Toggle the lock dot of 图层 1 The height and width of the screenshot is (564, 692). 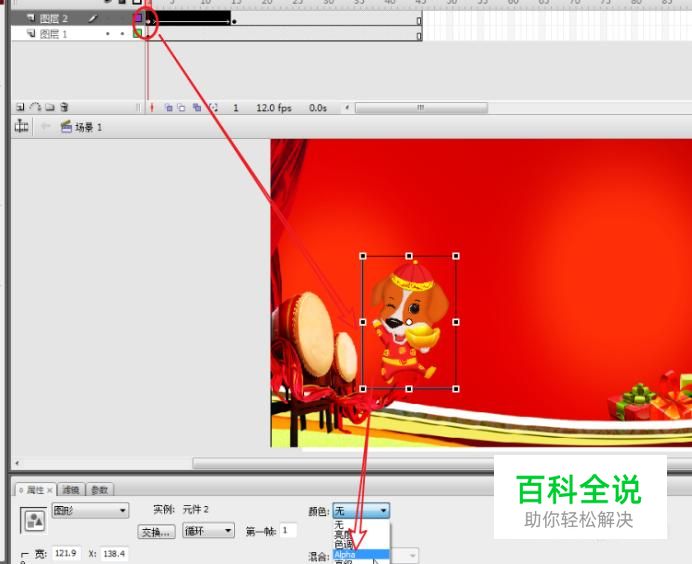pos(122,34)
